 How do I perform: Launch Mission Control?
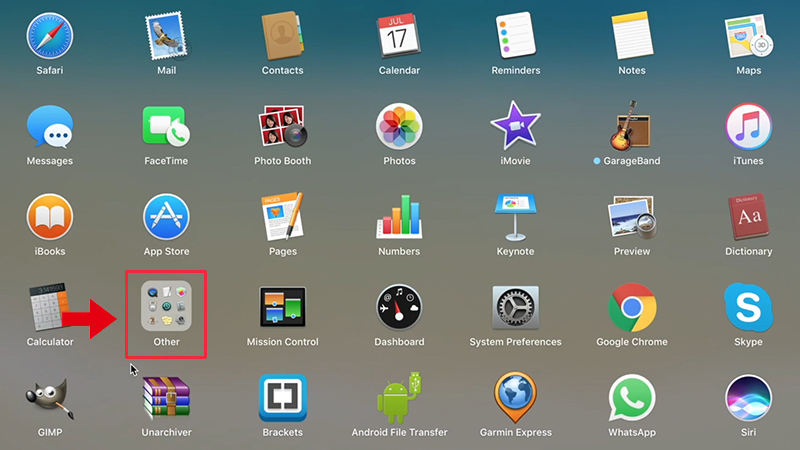click(283, 307)
